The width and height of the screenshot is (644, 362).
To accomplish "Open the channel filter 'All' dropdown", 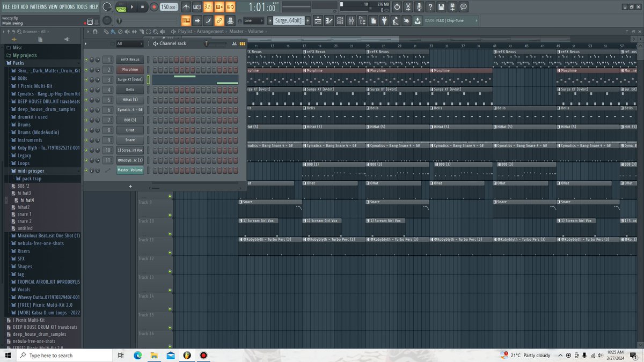I will (x=129, y=43).
